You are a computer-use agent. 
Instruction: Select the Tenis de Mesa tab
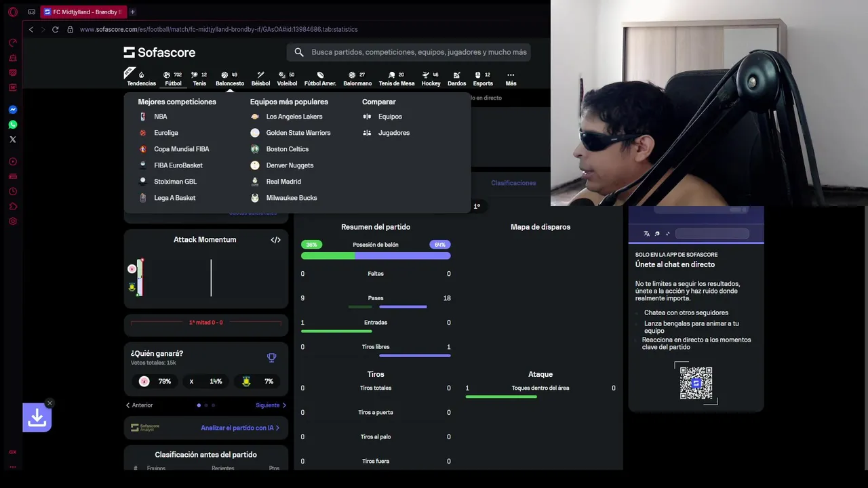(x=396, y=79)
